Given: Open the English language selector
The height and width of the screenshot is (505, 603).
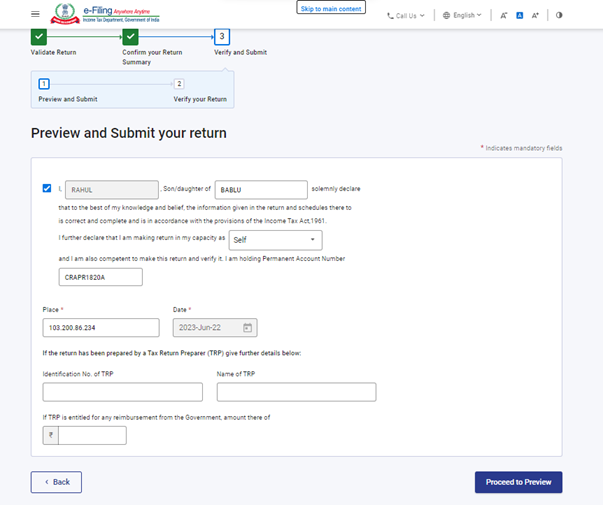Looking at the screenshot, I should pos(462,15).
